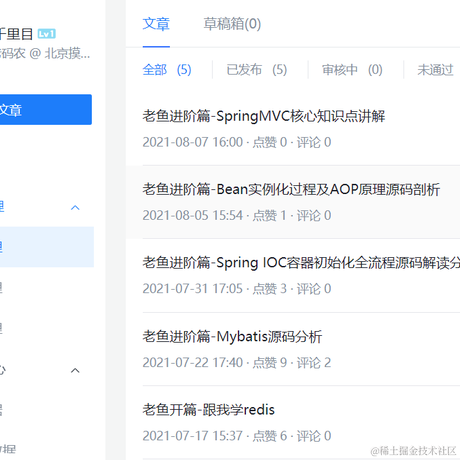Show 审核中 (0) articles
Screen dimensions: 460x460
pyautogui.click(x=352, y=70)
